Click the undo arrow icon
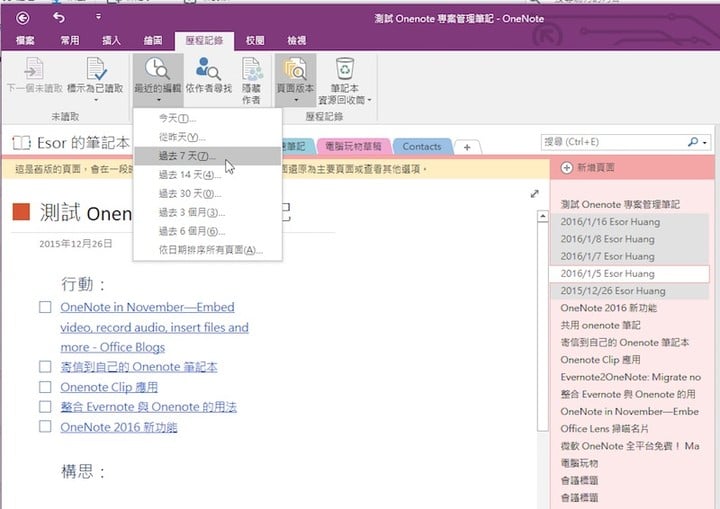This screenshot has height=509, width=720. coord(61,17)
